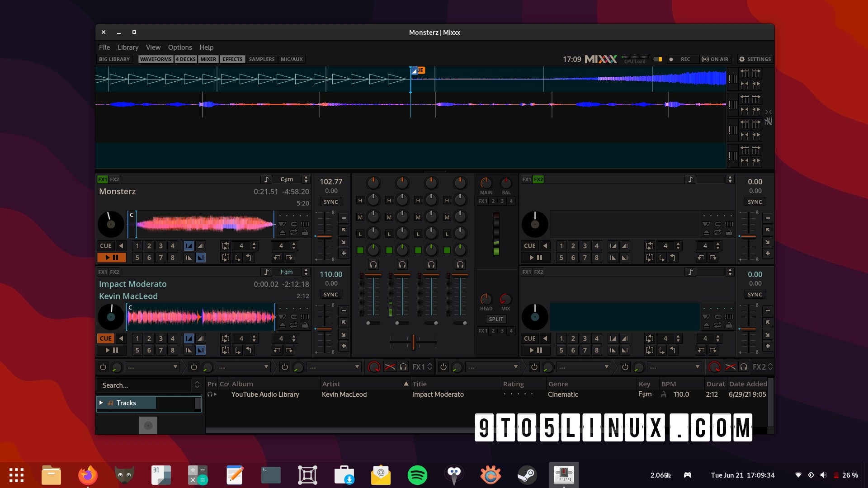This screenshot has width=868, height=488.
Task: Open the first effect selector dropdown in FX1 chain
Action: [152, 367]
